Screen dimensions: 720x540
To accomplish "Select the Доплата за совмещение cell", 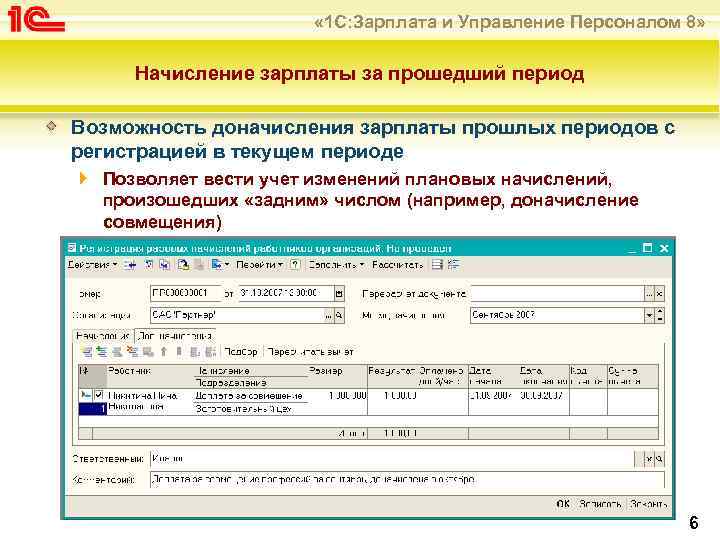I will tap(249, 396).
